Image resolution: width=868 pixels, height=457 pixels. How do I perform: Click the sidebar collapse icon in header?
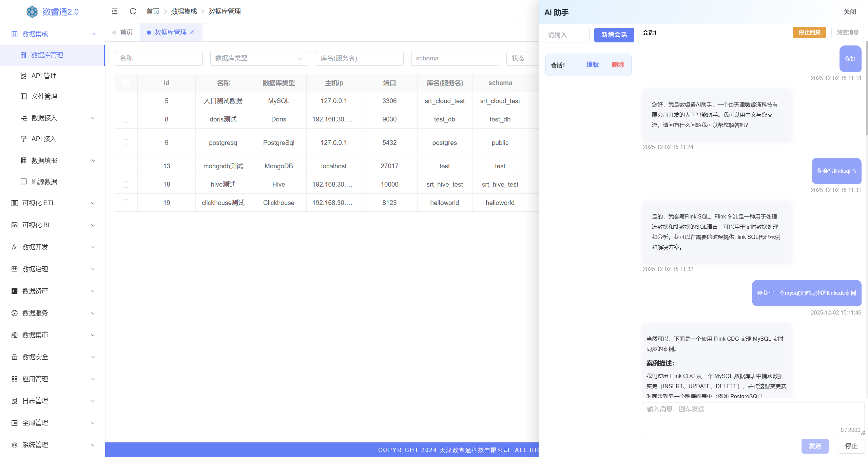115,11
